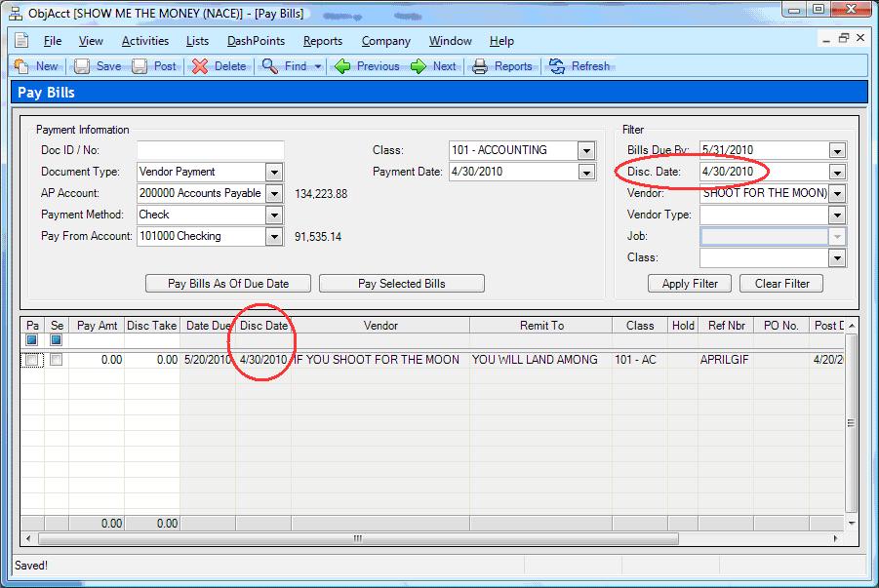This screenshot has width=879, height=588.
Task: Click the Post toolbar icon
Action: pyautogui.click(x=140, y=66)
